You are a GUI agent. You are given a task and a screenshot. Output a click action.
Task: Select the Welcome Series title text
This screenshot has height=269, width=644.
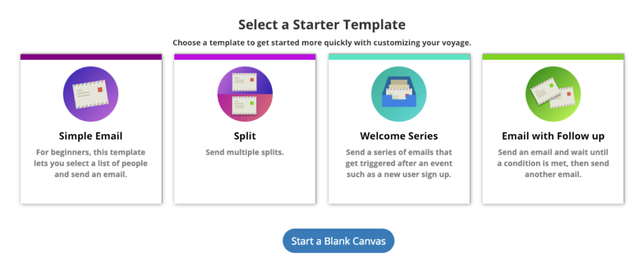[x=399, y=136]
